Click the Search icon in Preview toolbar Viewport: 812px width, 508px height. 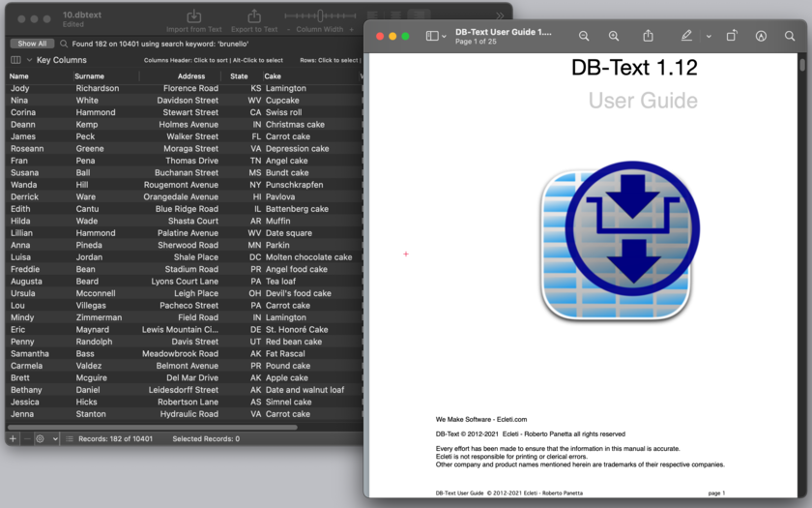[x=789, y=36]
